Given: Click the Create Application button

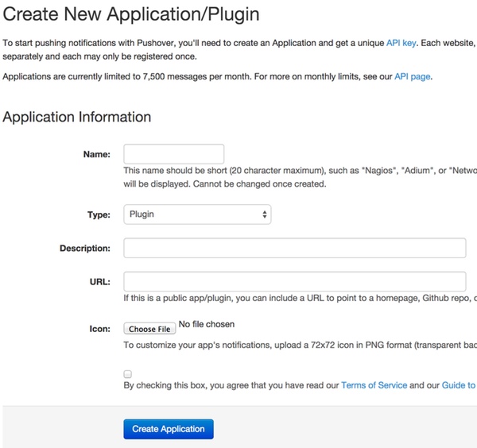Looking at the screenshot, I should pyautogui.click(x=169, y=429).
